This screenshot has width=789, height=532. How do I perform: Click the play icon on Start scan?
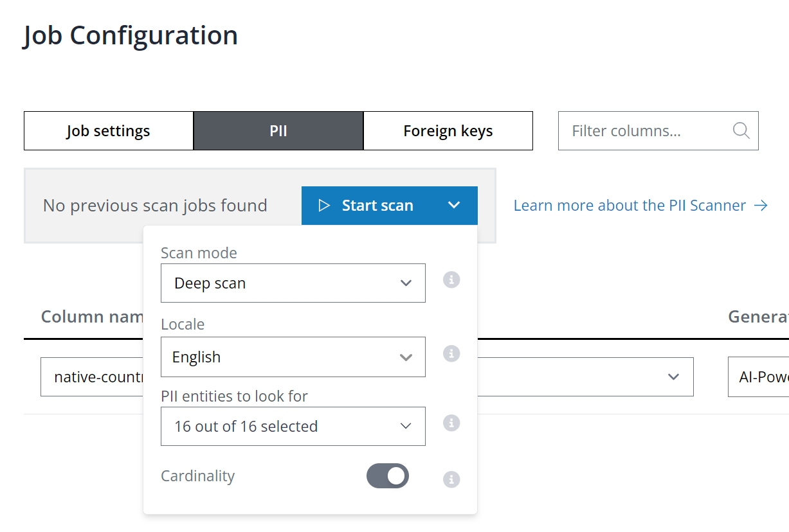[324, 206]
